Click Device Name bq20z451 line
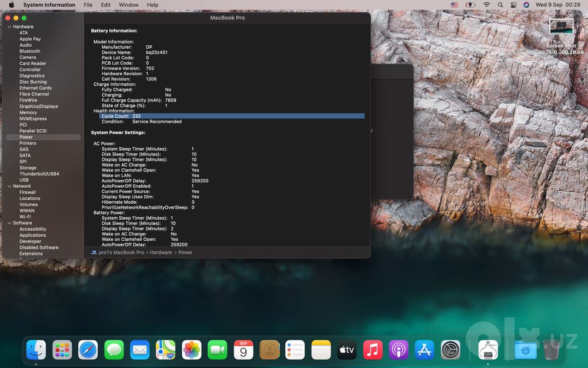This screenshot has width=588, height=368. (134, 52)
